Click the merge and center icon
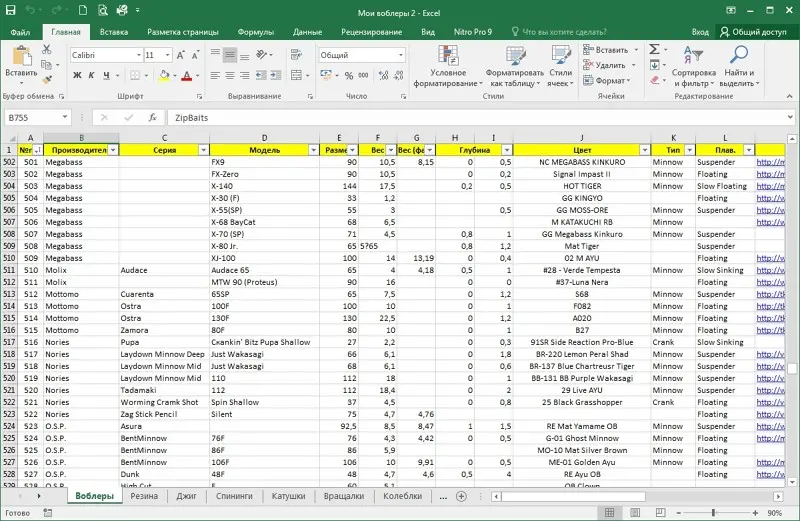This screenshot has width=800, height=521. click(x=296, y=76)
